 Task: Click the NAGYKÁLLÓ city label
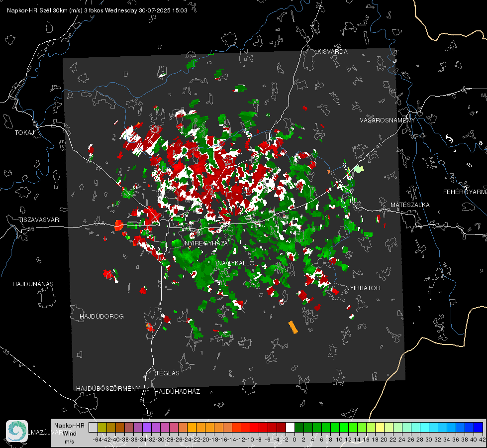(236, 263)
